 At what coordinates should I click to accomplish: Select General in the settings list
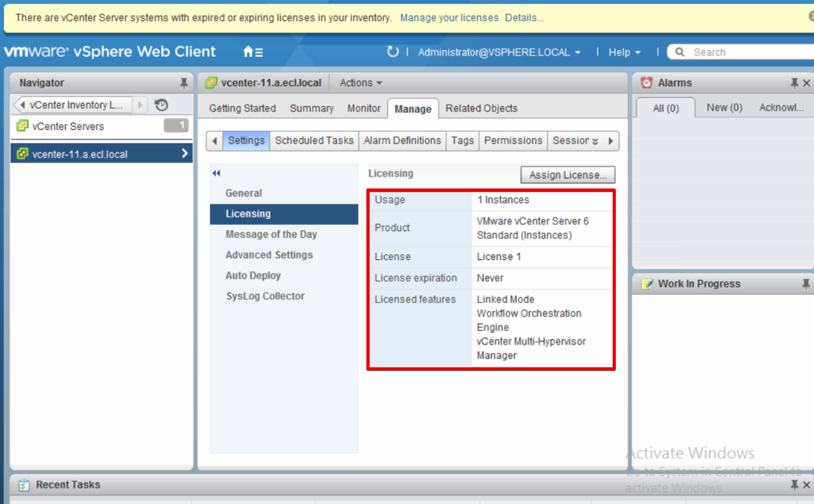click(284, 193)
